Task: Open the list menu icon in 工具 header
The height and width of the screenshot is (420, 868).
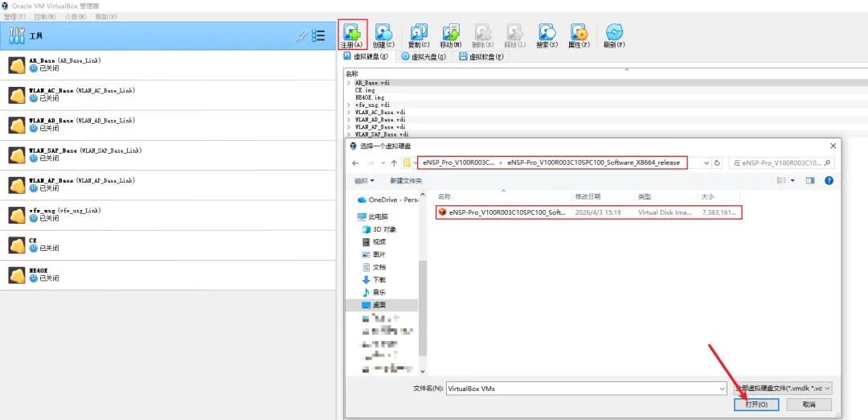Action: point(318,36)
